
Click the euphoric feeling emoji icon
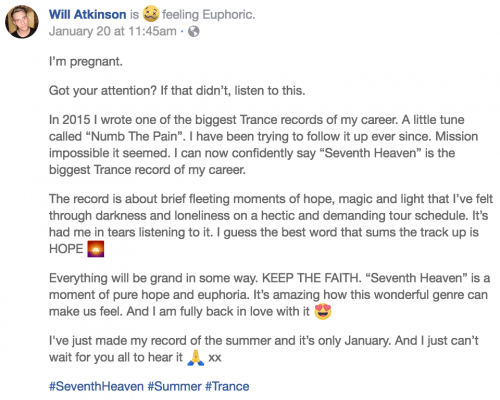tap(151, 14)
